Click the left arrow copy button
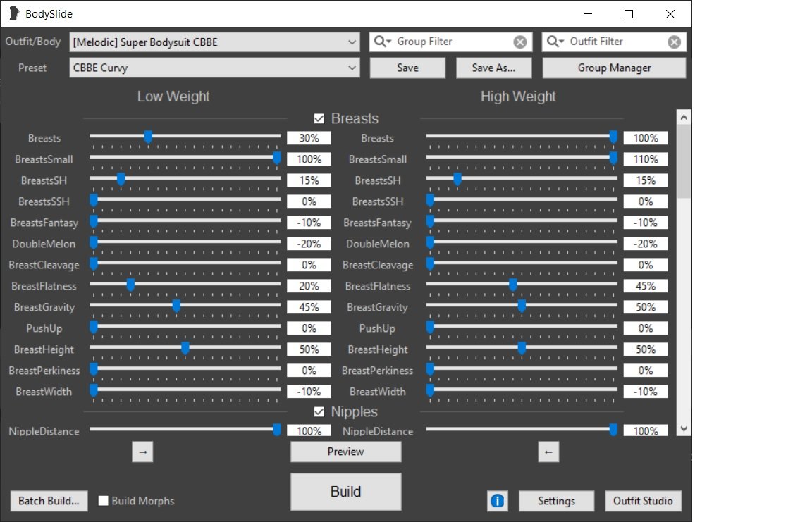812x522 pixels. click(x=548, y=452)
